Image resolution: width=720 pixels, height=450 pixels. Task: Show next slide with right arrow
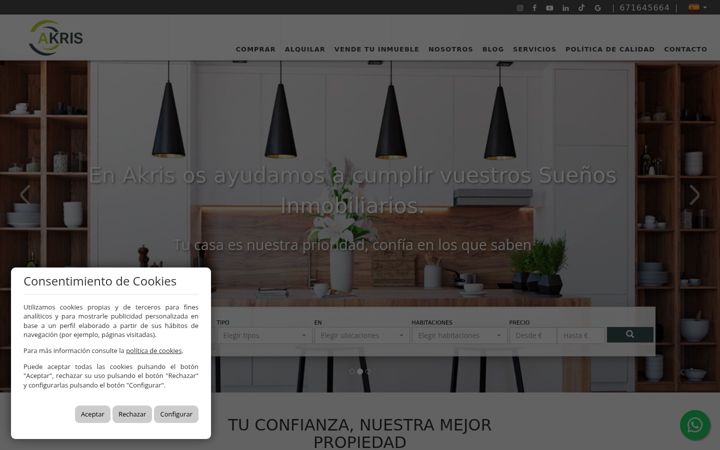point(694,195)
